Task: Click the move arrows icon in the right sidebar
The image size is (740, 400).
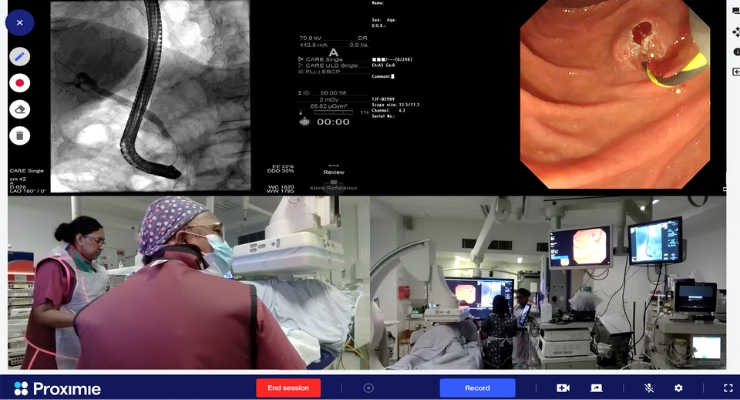Action: [736, 32]
